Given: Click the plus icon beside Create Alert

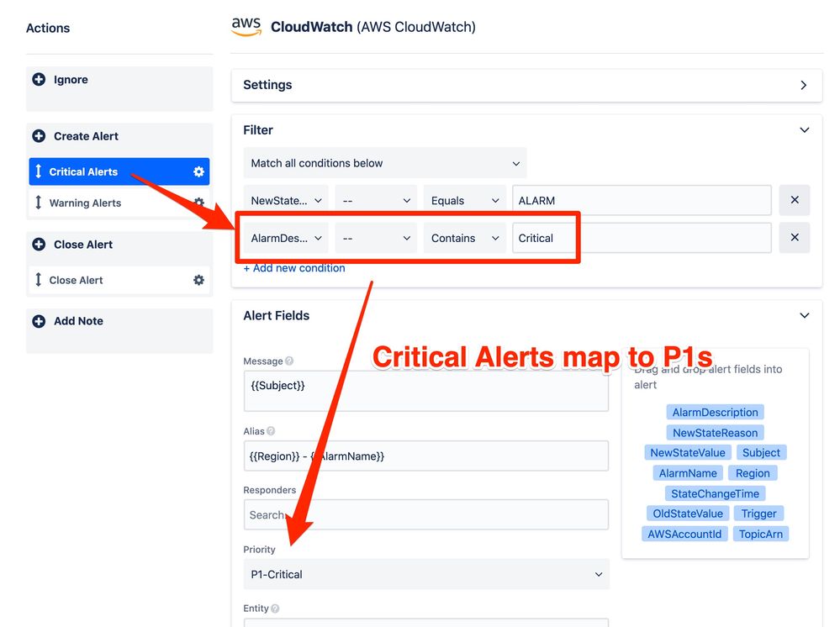Looking at the screenshot, I should pyautogui.click(x=39, y=136).
